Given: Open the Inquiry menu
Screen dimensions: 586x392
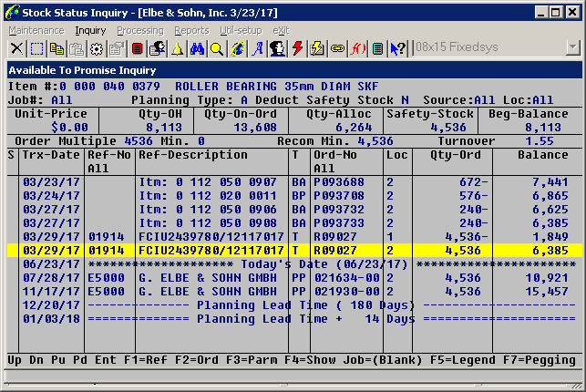Looking at the screenshot, I should [90, 30].
